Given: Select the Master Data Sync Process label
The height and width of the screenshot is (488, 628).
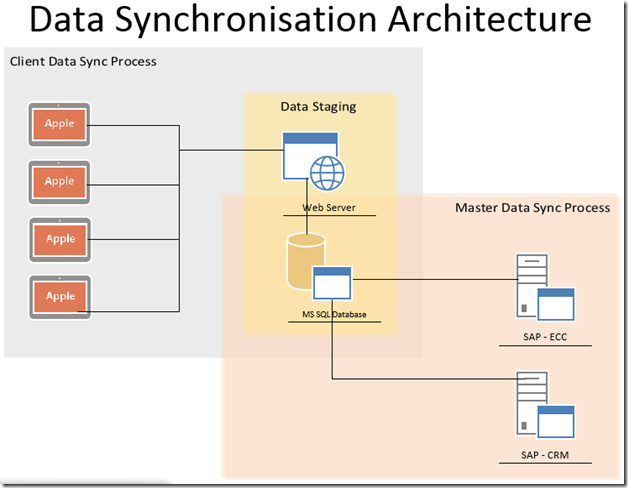Looking at the screenshot, I should tap(531, 208).
